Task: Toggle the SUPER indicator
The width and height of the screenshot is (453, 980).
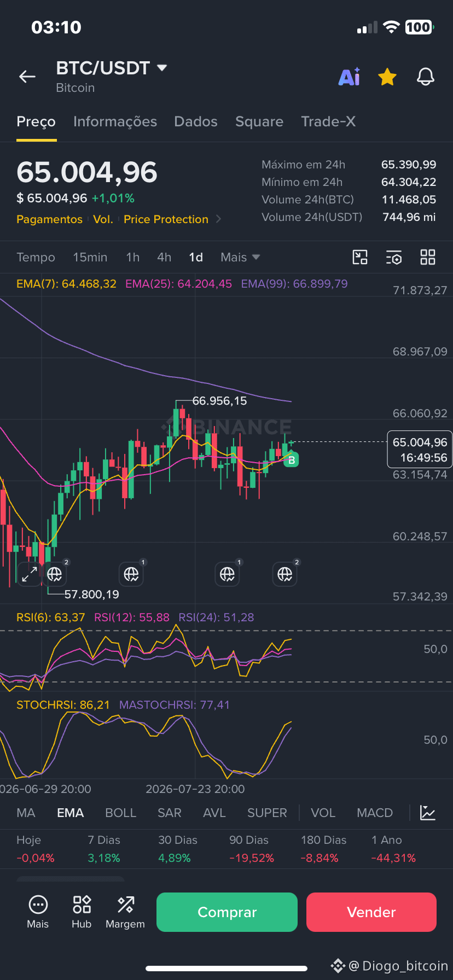Action: pyautogui.click(x=267, y=813)
